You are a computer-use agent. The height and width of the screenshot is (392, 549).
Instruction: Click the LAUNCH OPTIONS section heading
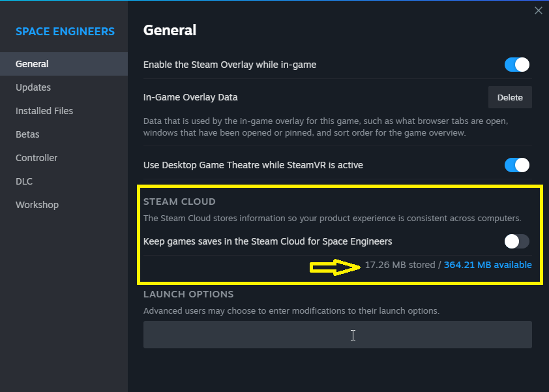coord(188,294)
